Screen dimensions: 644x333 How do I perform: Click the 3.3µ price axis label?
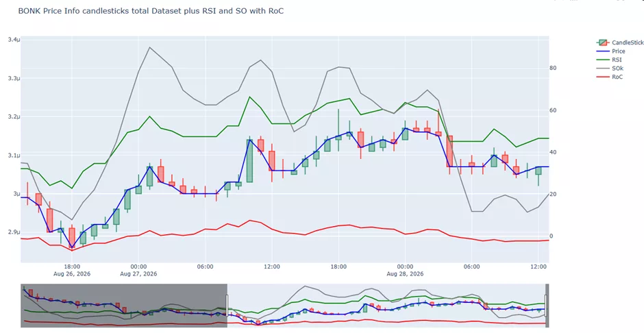coord(13,78)
